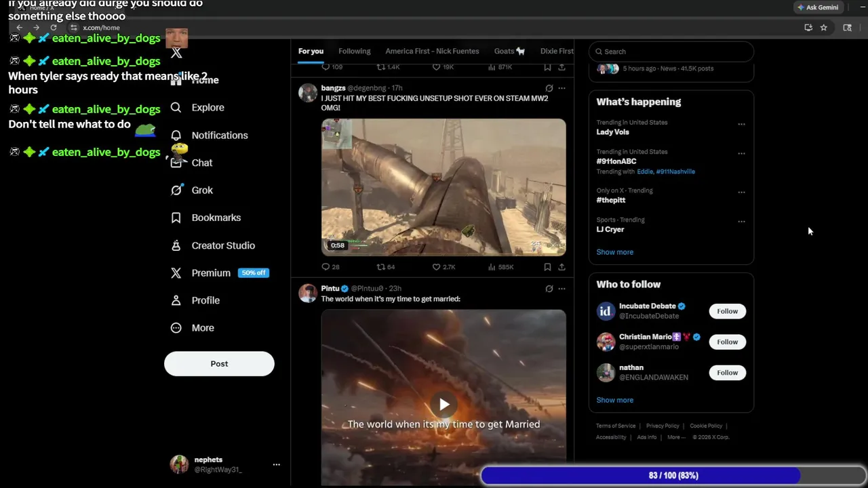
Task: Open America First - Nick Fuentes tab
Action: tap(432, 51)
